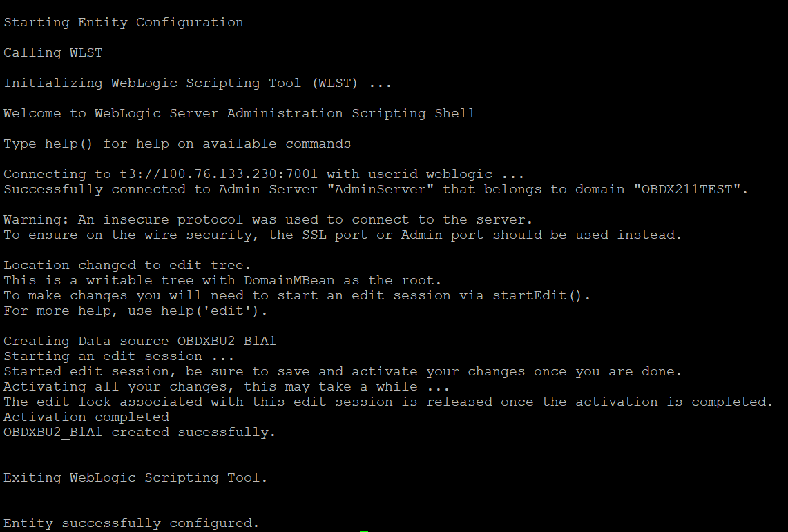Click the insecure protocol warning line

pos(268,219)
